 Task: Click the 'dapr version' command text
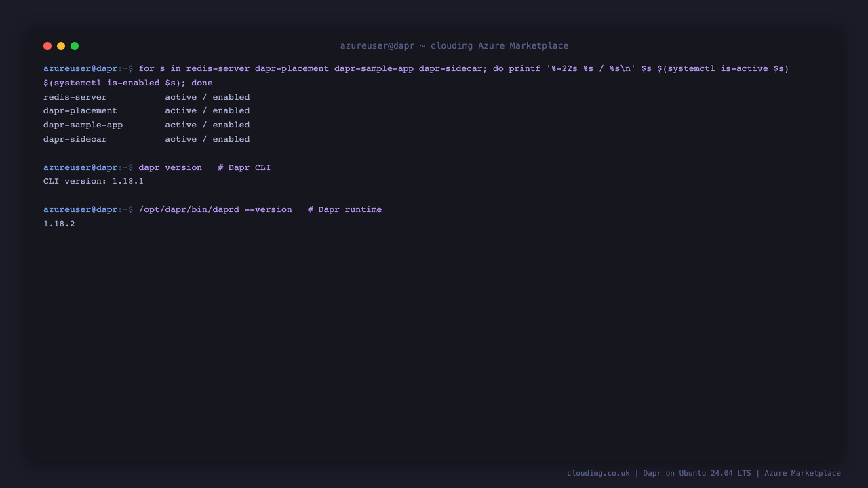(170, 167)
